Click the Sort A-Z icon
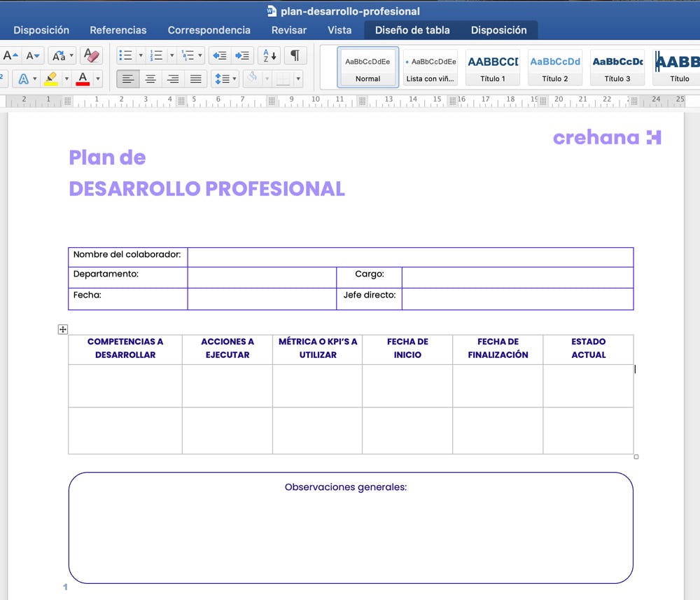 (268, 56)
